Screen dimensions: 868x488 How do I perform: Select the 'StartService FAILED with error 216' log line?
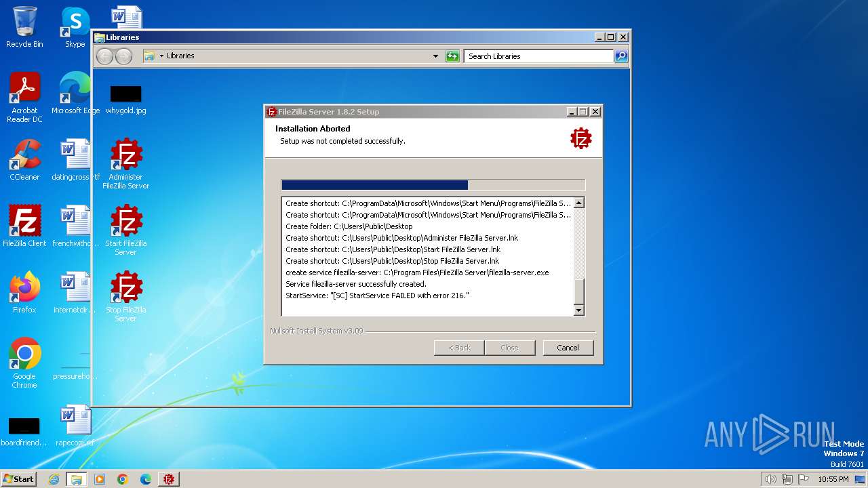click(377, 296)
